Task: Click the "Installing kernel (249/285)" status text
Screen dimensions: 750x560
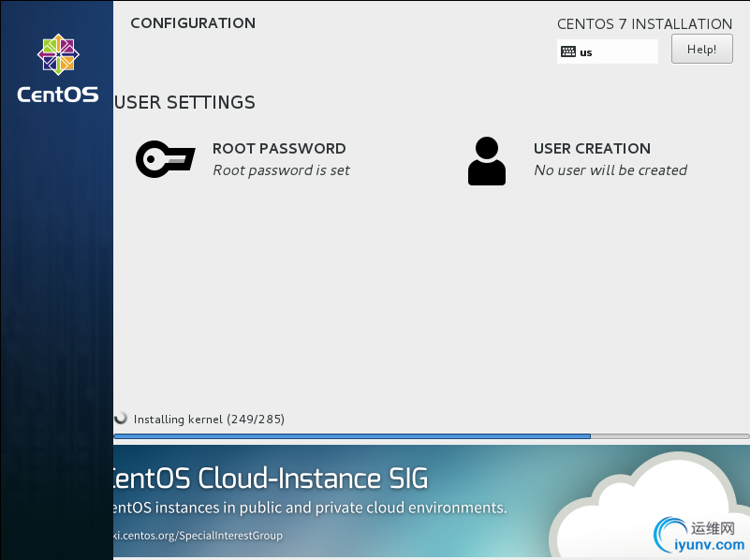Action: point(209,420)
